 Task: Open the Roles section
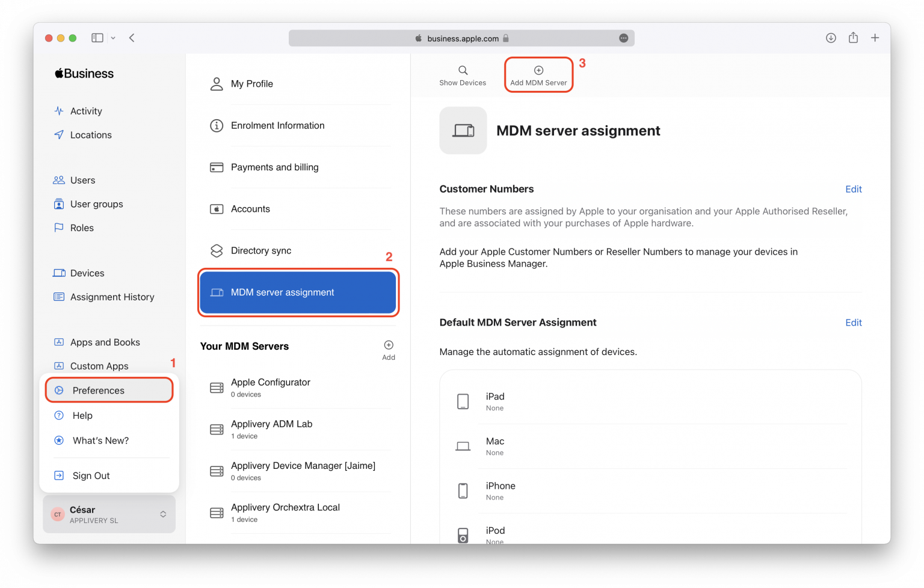pos(81,227)
